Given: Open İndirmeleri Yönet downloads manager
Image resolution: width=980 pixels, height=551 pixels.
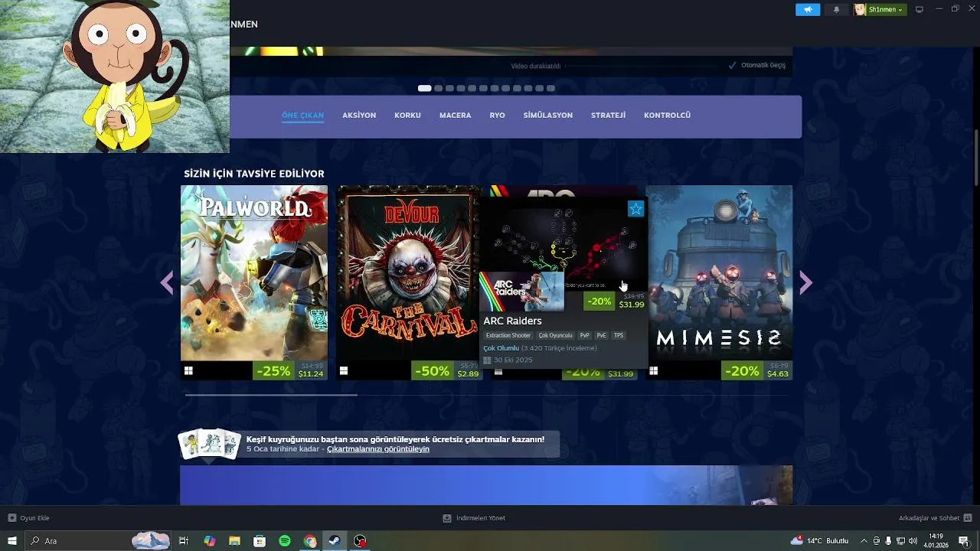Looking at the screenshot, I should (474, 518).
